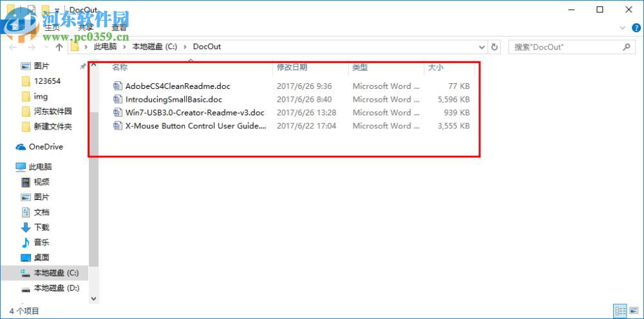Open the address bar history dropdown
Image resolution: width=644 pixels, height=319 pixels.
(x=482, y=47)
